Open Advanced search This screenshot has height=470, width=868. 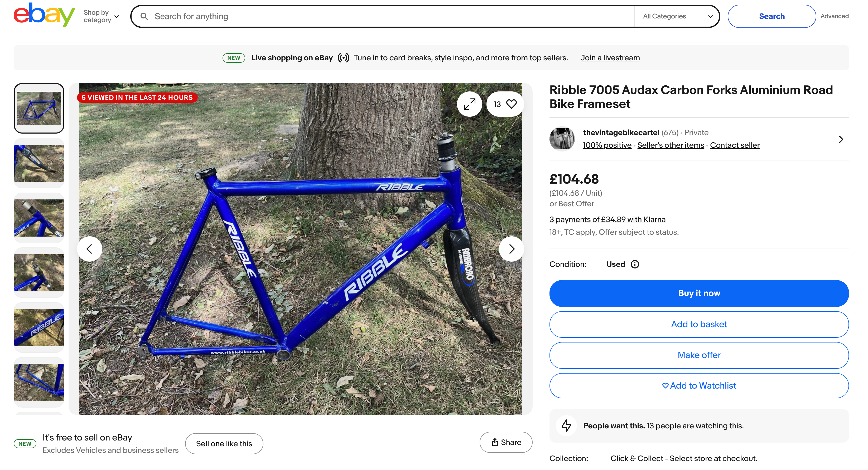click(834, 16)
